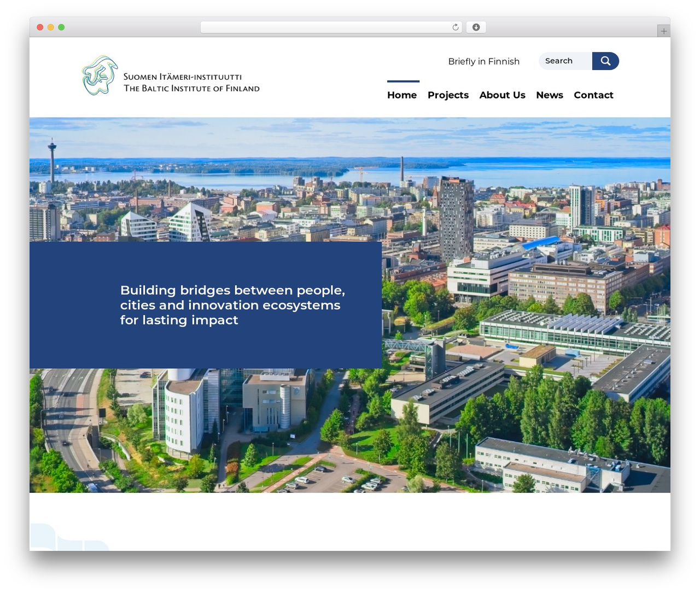Open a new browser tab with plus
The image size is (700, 593).
(663, 31)
